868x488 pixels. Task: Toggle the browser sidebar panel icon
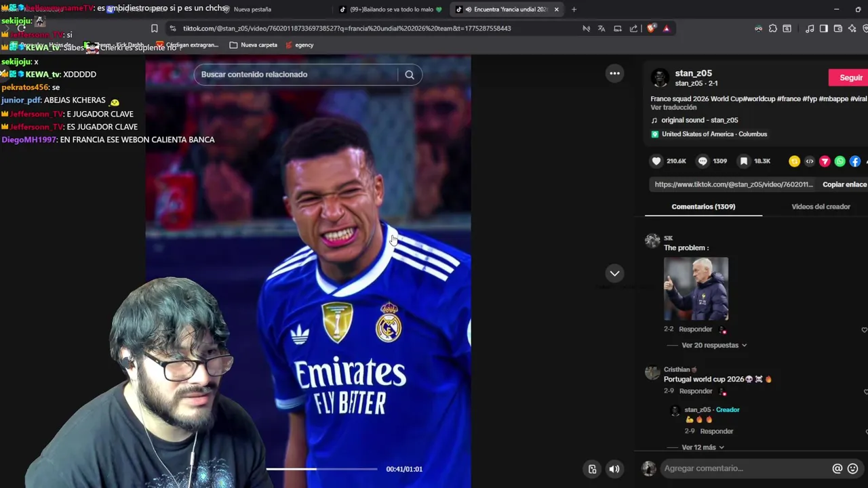[824, 28]
